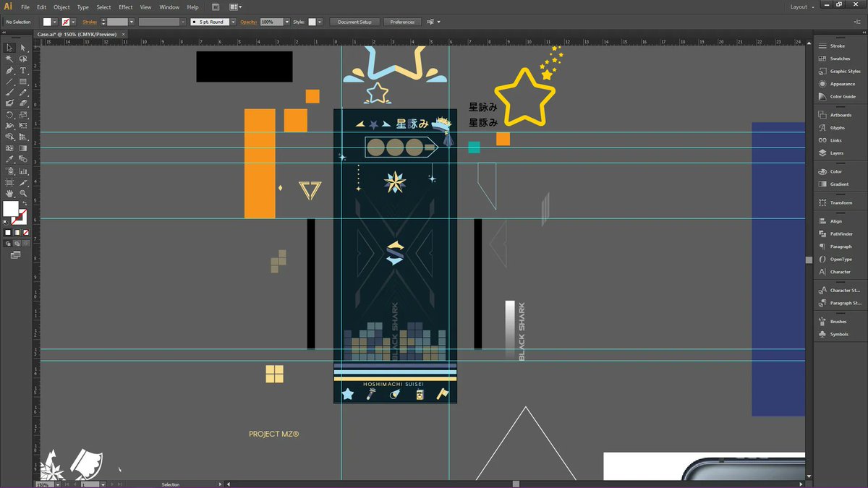Select the Shape Builder tool
The height and width of the screenshot is (488, 868).
click(9, 137)
